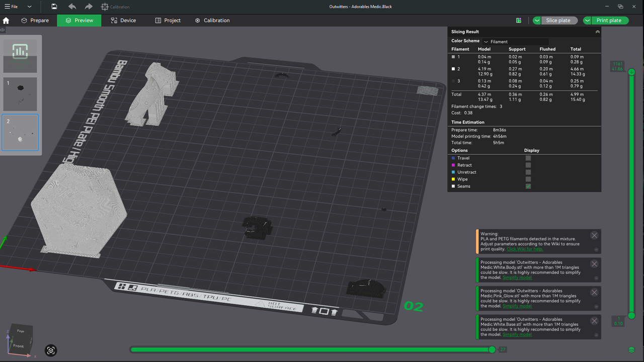Viewport: 644px width, 362px height.
Task: Click the Redo arrow icon
Action: [x=89, y=7]
